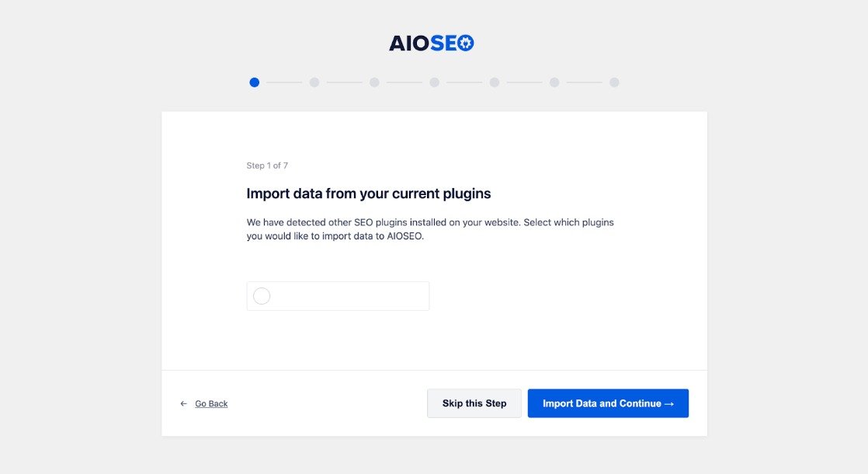Click the "Step 1 of 7" label
Viewport: 868px width, 474px height.
[267, 166]
